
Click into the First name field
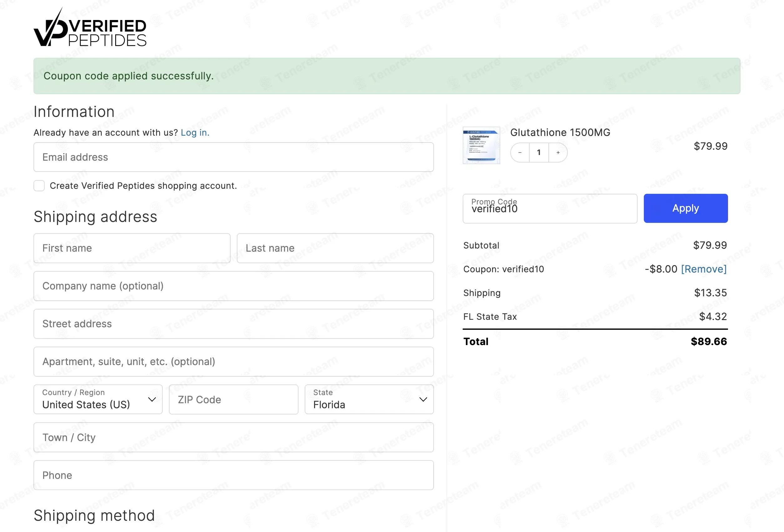132,248
